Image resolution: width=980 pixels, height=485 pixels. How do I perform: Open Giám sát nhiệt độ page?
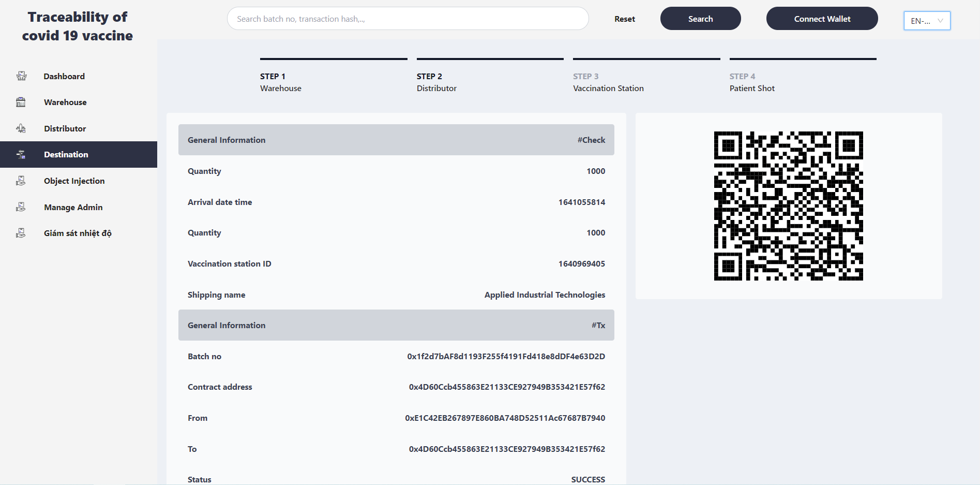pyautogui.click(x=79, y=233)
